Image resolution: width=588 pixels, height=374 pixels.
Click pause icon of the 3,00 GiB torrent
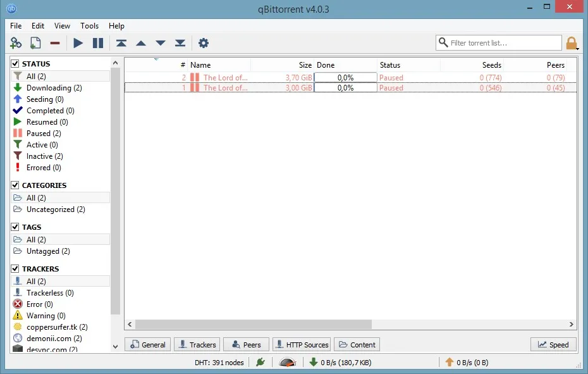point(195,88)
